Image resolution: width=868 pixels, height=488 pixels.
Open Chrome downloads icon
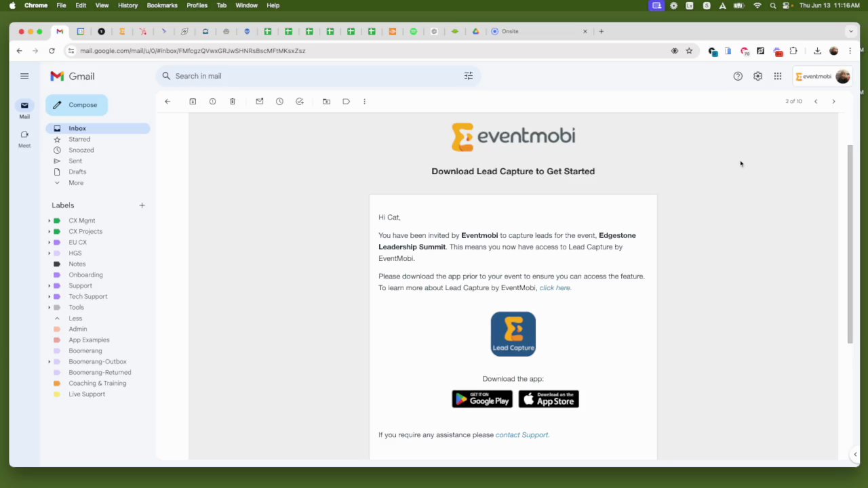tap(817, 51)
